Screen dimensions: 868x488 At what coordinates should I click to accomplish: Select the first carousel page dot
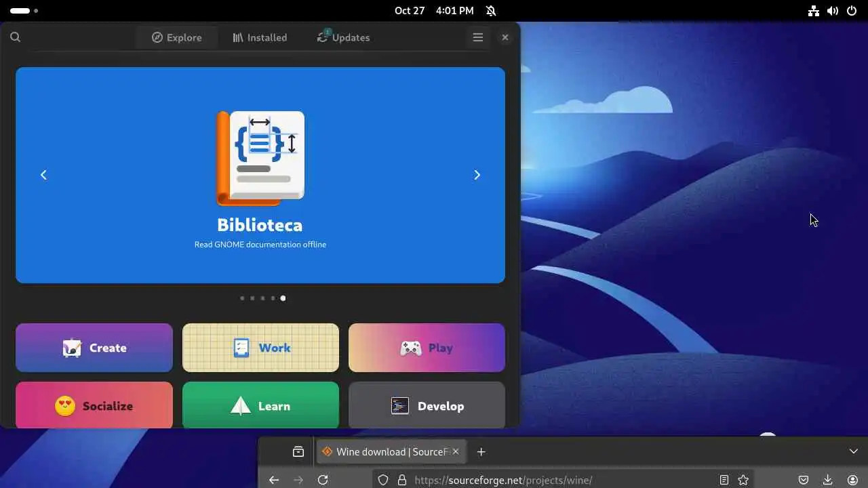pyautogui.click(x=242, y=298)
